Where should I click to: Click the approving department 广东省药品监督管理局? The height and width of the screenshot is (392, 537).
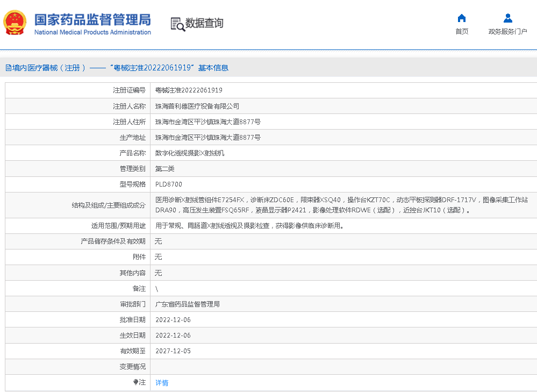tap(187, 304)
